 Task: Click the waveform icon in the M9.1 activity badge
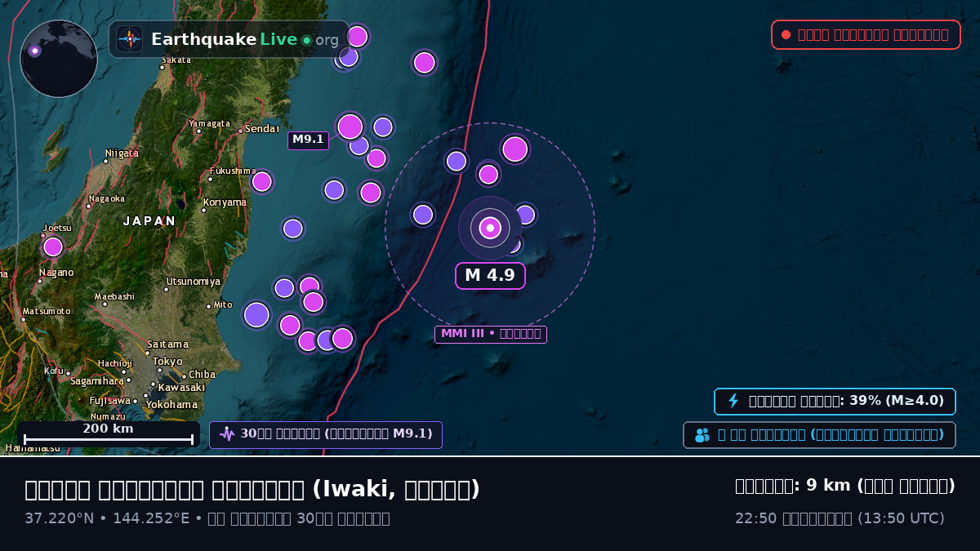(227, 434)
